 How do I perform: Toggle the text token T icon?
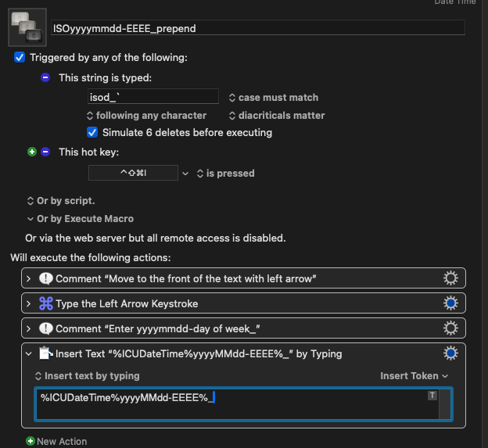coord(432,396)
